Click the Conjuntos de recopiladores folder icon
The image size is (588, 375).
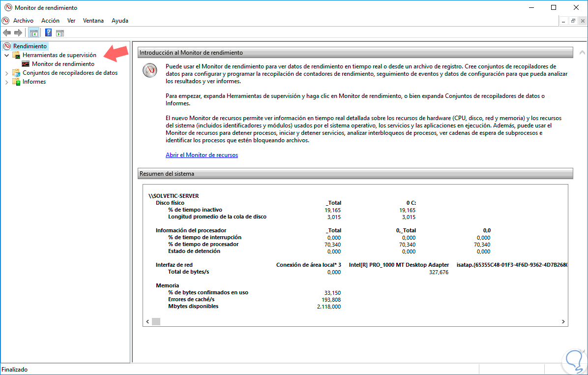tap(16, 73)
